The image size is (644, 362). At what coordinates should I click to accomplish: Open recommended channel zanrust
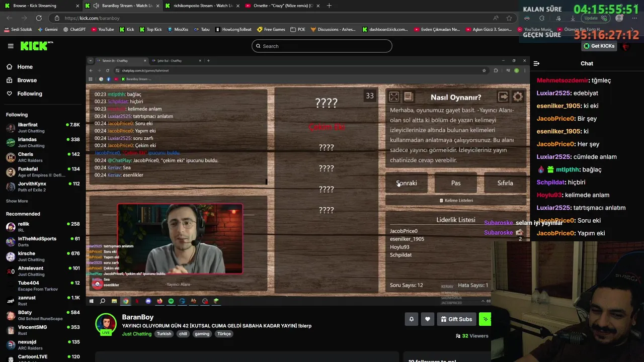(43, 301)
